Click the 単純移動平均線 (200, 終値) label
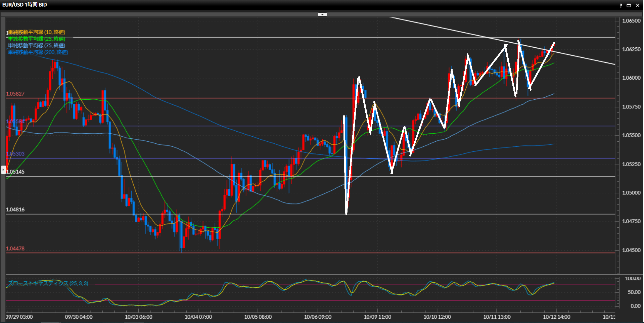 [38, 52]
